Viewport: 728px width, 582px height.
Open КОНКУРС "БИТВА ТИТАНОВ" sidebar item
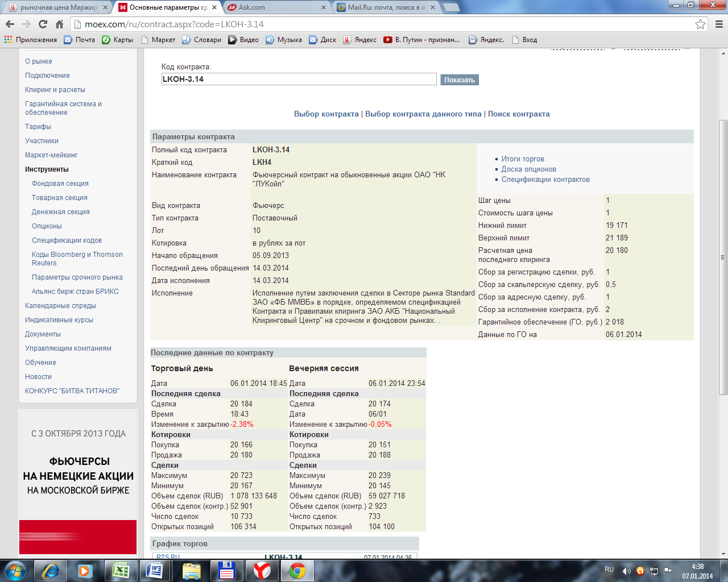[72, 391]
